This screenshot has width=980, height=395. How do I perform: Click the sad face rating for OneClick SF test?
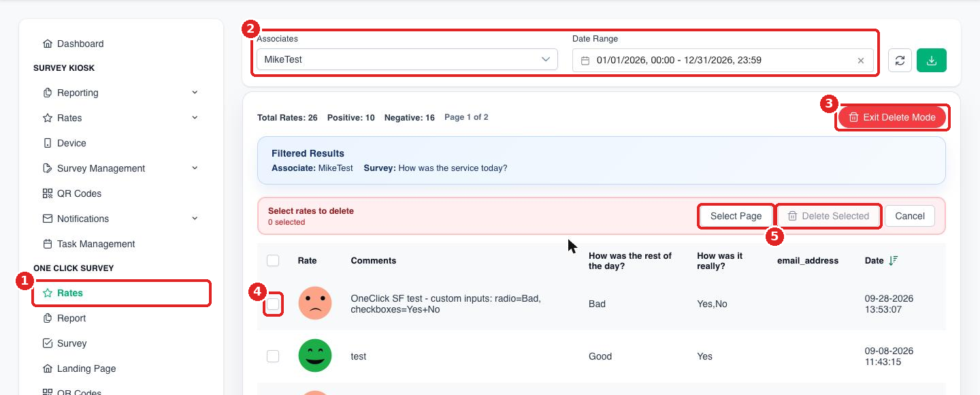(315, 303)
